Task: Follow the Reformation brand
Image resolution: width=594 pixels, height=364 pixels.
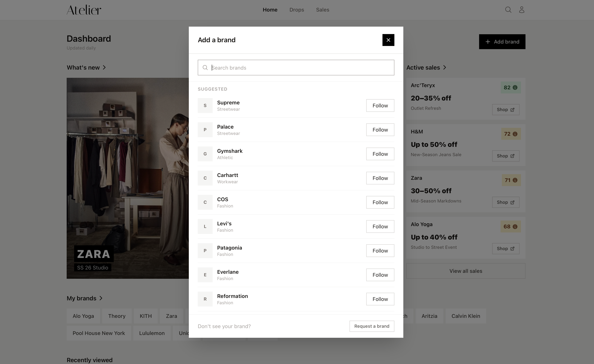Action: click(x=380, y=299)
